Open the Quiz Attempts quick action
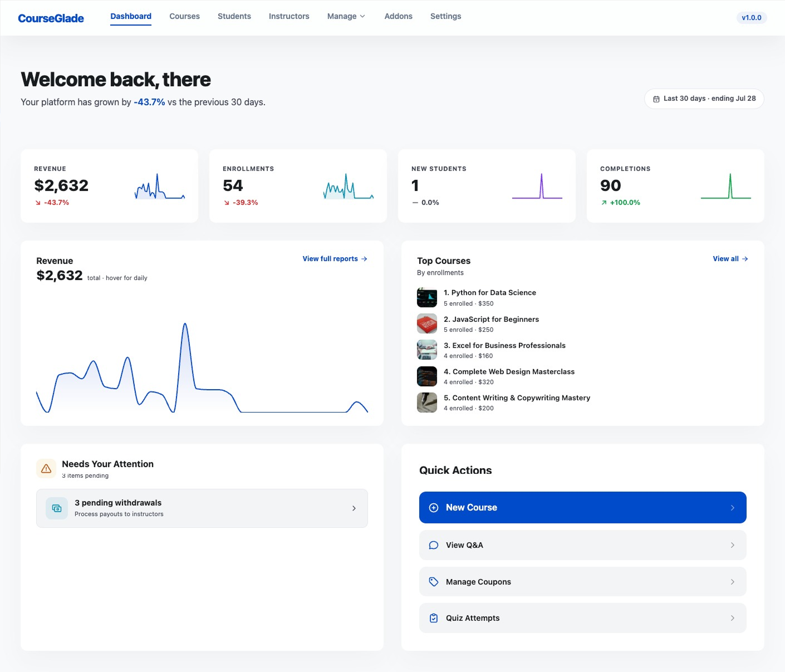Screen dimensions: 785x672 point(582,618)
